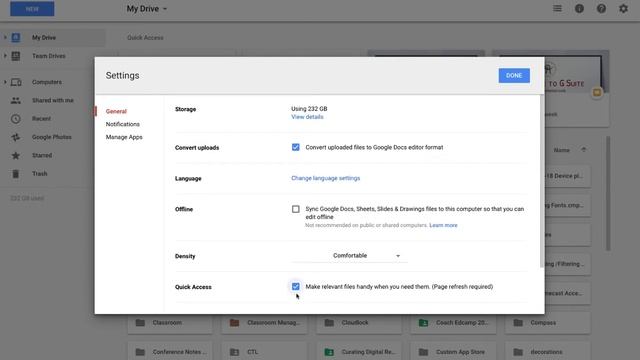Click the decorations folder icon
This screenshot has height=360, width=640.
tap(518, 352)
